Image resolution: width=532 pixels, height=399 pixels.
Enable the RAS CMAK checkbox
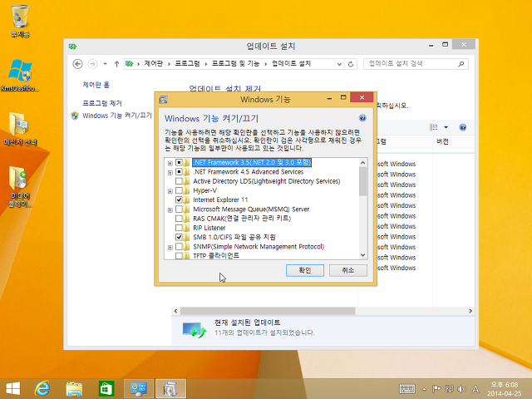(179, 219)
